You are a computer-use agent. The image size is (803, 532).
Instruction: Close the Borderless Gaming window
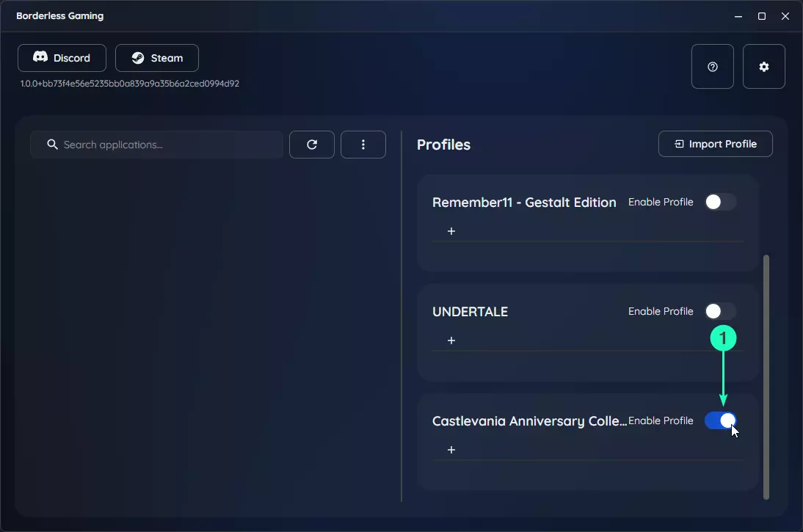[x=785, y=16]
